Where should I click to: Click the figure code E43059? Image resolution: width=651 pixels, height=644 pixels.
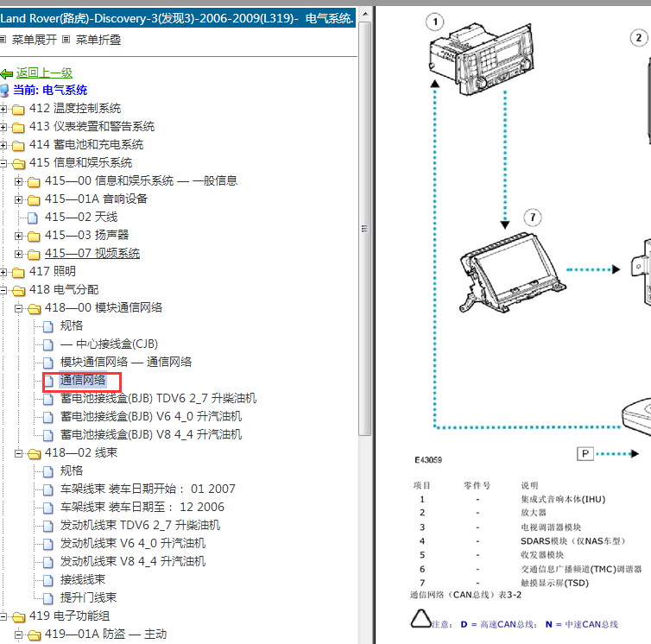pos(428,459)
